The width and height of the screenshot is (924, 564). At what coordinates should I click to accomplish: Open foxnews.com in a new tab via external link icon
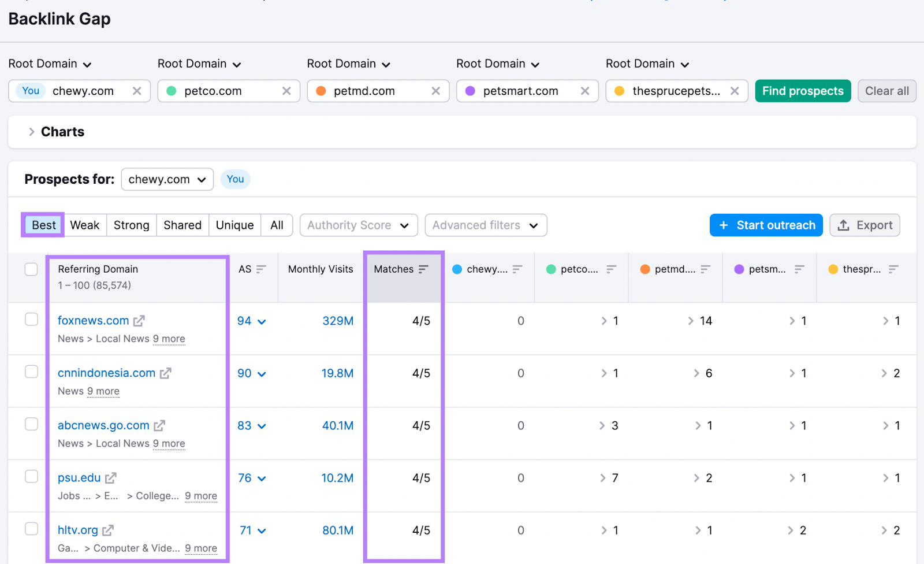(139, 320)
